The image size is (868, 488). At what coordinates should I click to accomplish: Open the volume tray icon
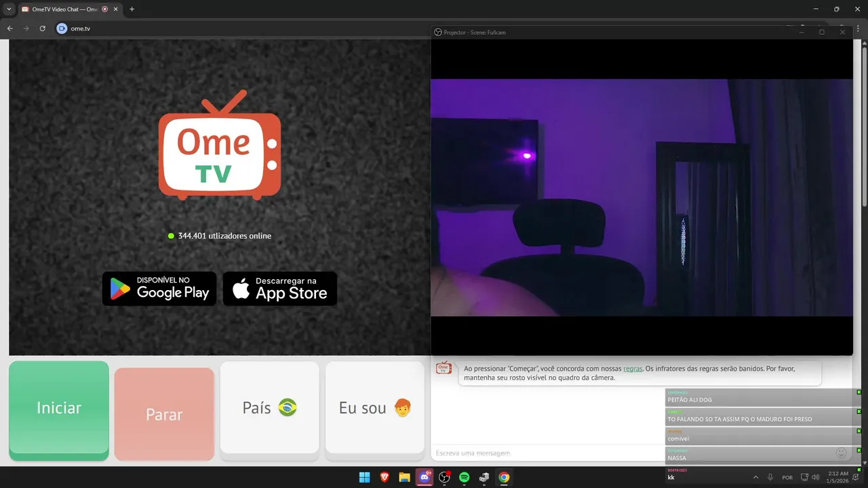[x=815, y=477]
